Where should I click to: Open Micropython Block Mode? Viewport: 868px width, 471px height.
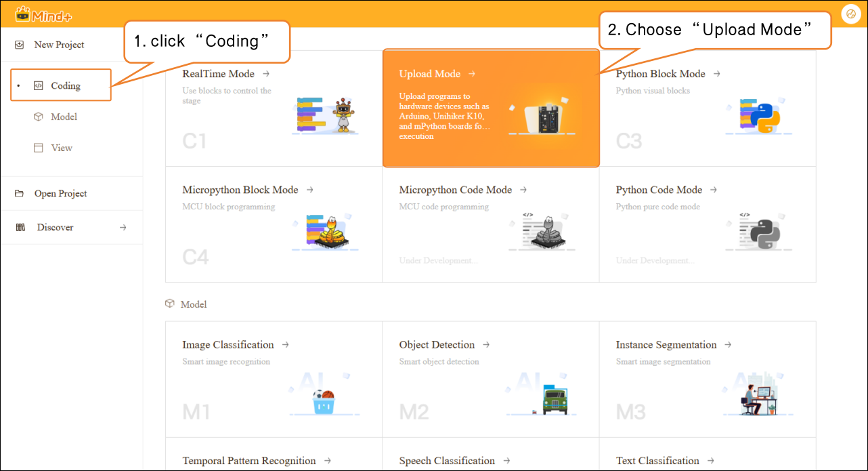coord(240,190)
